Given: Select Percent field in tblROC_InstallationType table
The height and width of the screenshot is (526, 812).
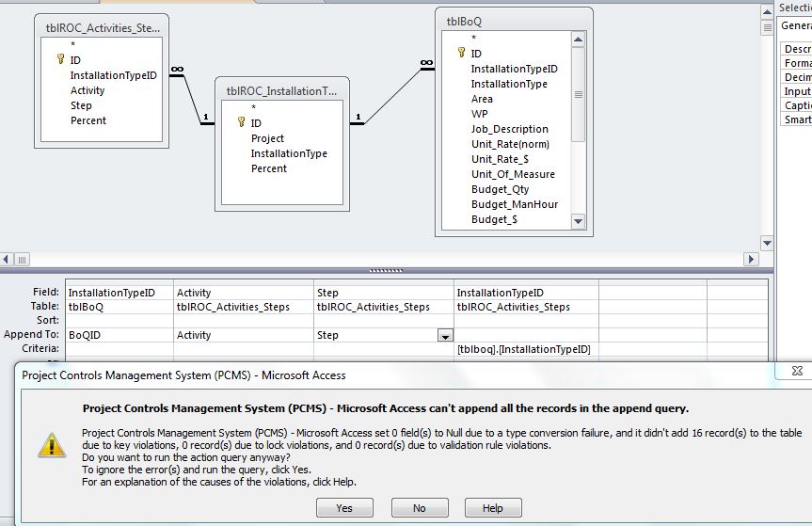Looking at the screenshot, I should pyautogui.click(x=269, y=168).
